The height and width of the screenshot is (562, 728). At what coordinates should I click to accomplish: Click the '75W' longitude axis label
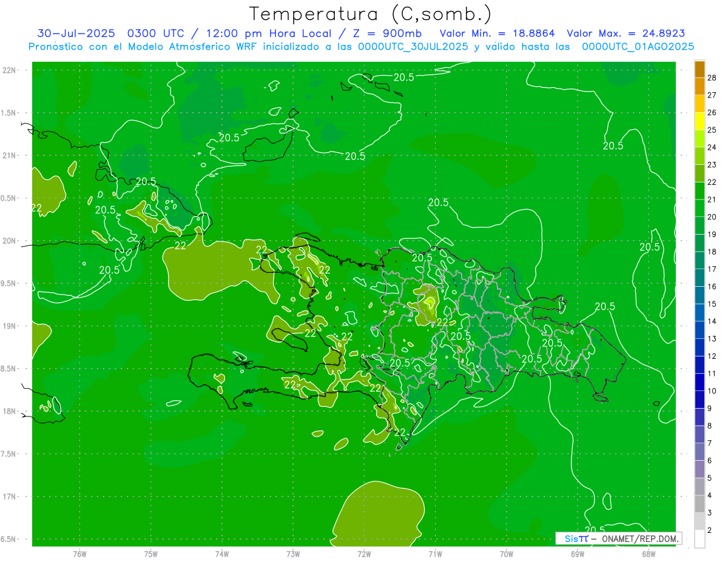pos(151,554)
